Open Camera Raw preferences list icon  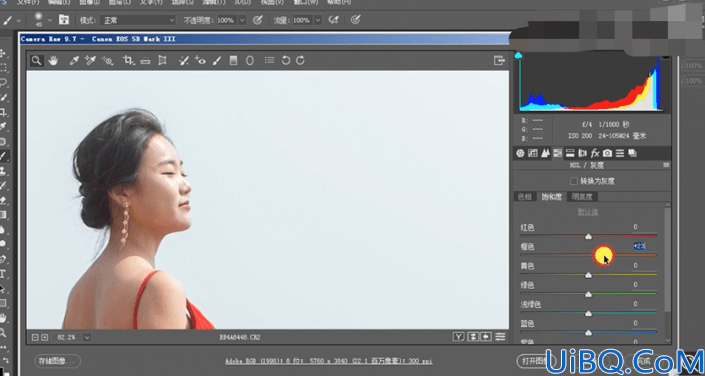[x=269, y=60]
